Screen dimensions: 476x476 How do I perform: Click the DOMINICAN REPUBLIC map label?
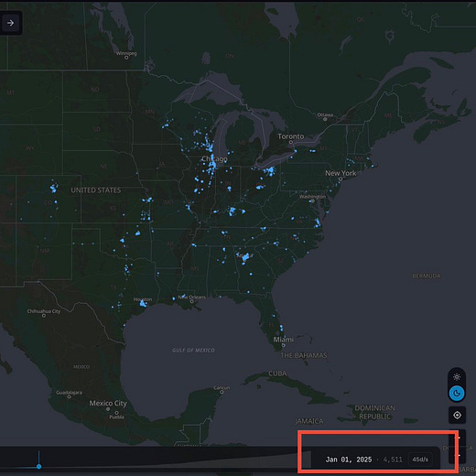pyautogui.click(x=374, y=412)
